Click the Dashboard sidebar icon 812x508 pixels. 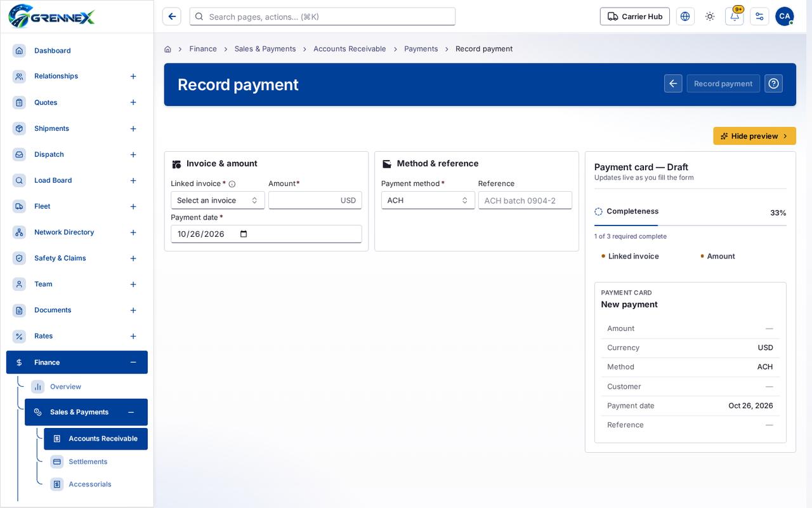[x=19, y=51]
